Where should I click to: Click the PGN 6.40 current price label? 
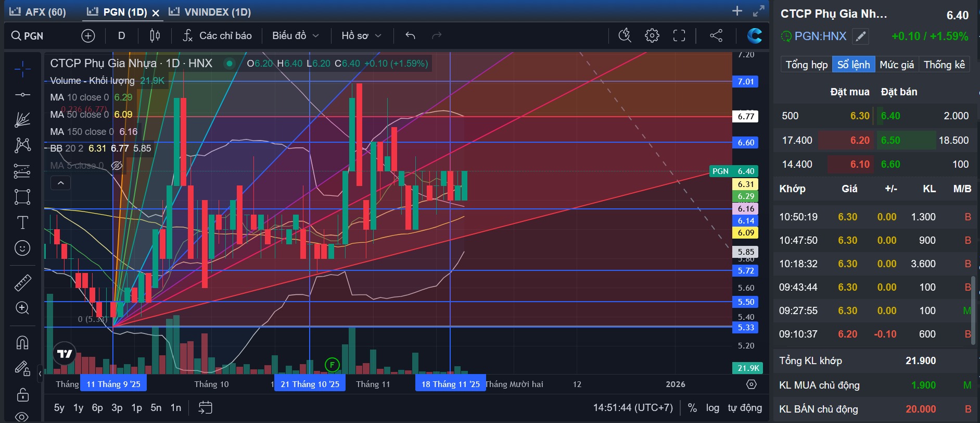coord(733,171)
